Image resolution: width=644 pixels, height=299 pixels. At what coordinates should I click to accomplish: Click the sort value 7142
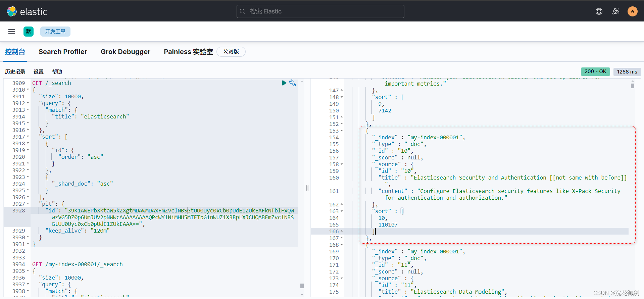(385, 110)
